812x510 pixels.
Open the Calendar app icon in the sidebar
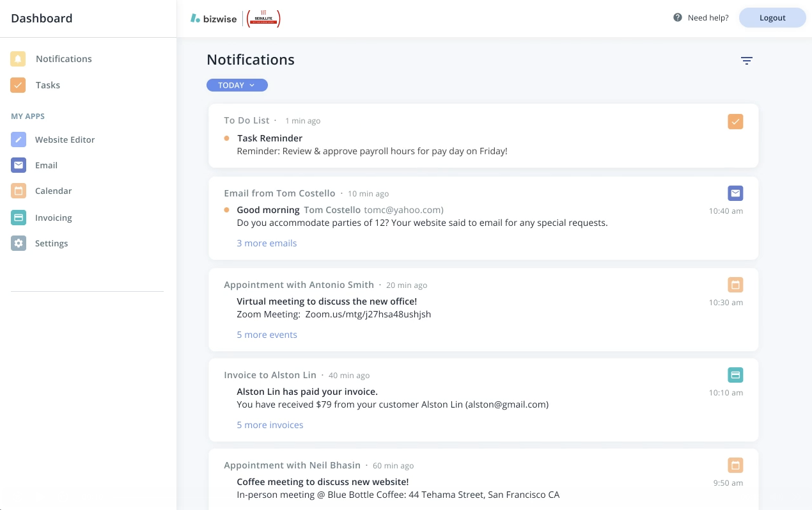tap(18, 191)
